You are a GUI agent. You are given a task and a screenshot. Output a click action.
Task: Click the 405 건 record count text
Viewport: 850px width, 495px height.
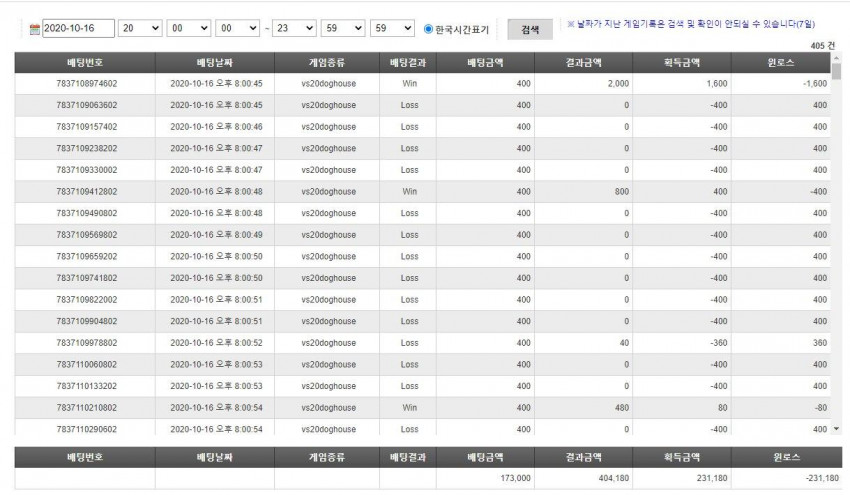[822, 46]
